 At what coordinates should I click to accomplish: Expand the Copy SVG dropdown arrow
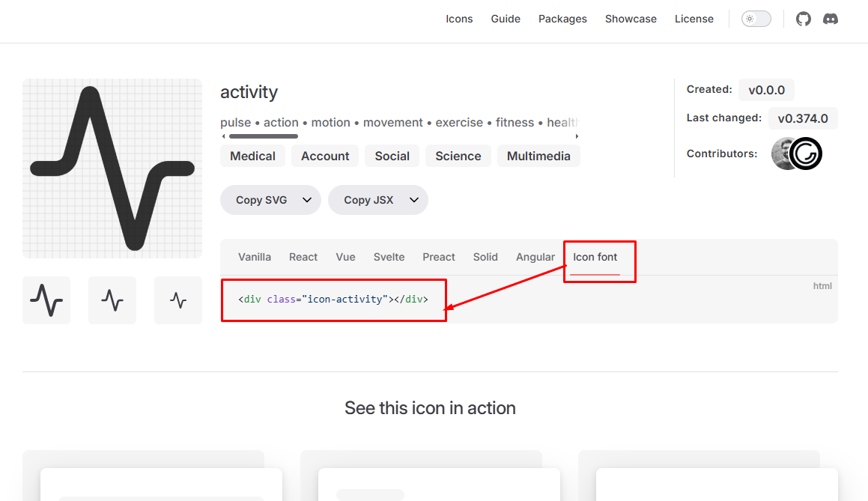point(307,200)
